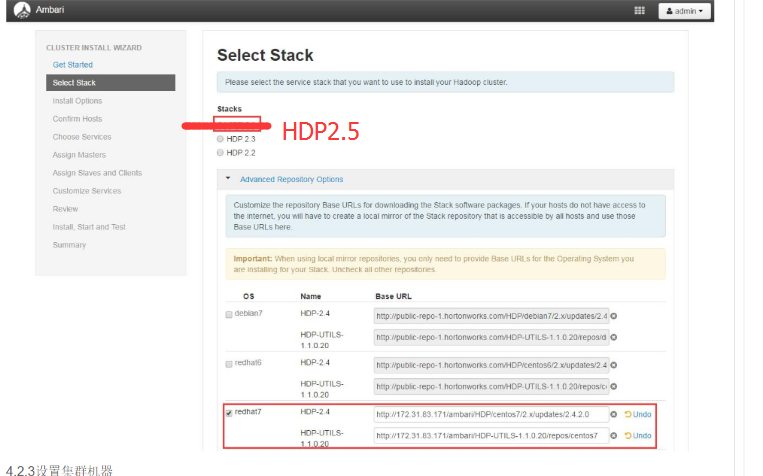Undo the redhat7 HDP-UTILS URL change
This screenshot has height=476, width=763.
pos(638,436)
